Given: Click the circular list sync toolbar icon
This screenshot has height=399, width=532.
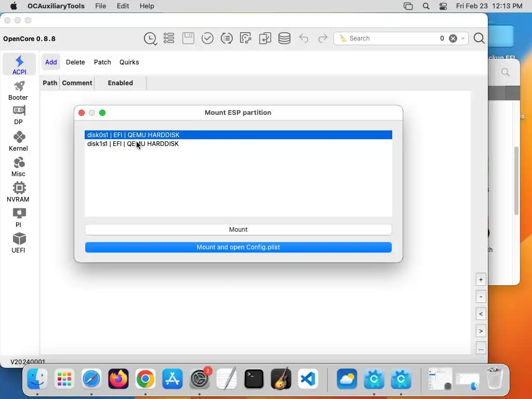Looking at the screenshot, I should [x=227, y=38].
